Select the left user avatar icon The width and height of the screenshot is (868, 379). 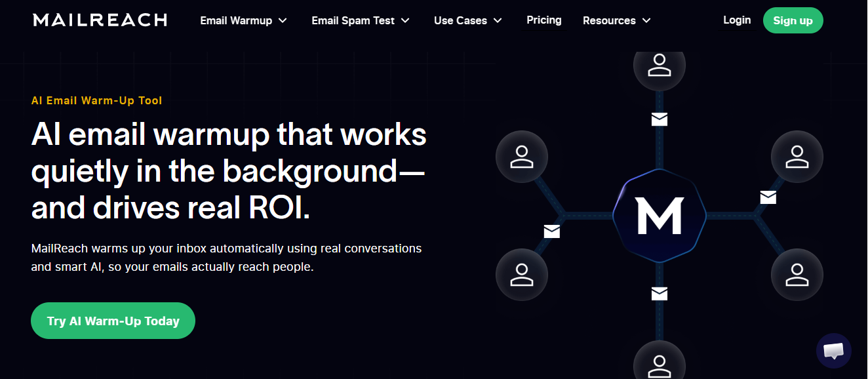point(522,156)
